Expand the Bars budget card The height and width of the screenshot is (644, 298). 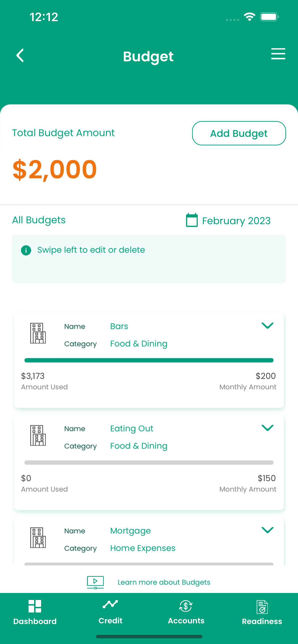click(x=267, y=325)
